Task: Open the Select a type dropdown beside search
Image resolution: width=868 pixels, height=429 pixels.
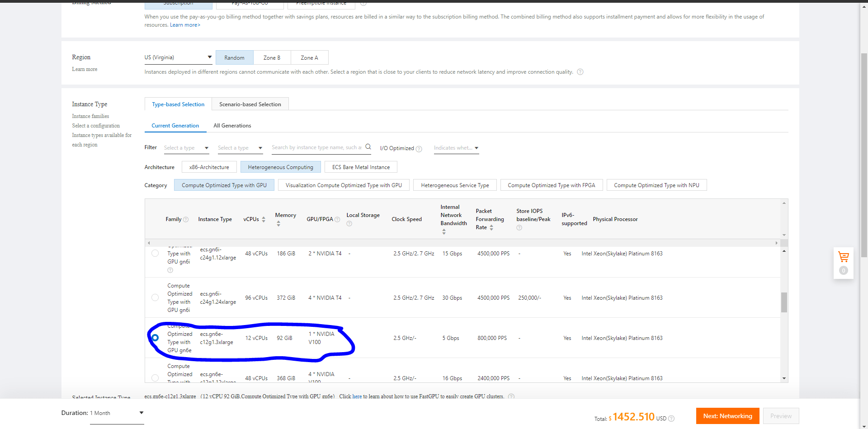Action: pos(240,148)
